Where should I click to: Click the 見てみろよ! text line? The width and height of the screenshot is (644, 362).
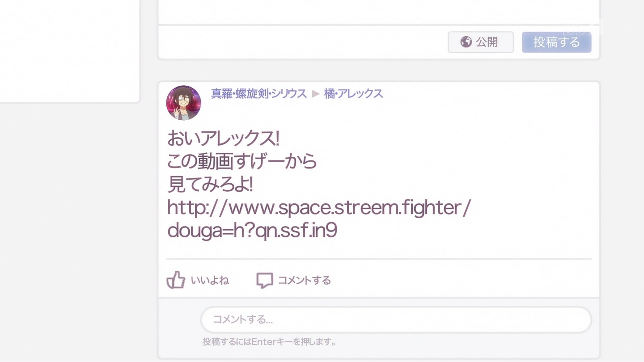pyautogui.click(x=210, y=184)
